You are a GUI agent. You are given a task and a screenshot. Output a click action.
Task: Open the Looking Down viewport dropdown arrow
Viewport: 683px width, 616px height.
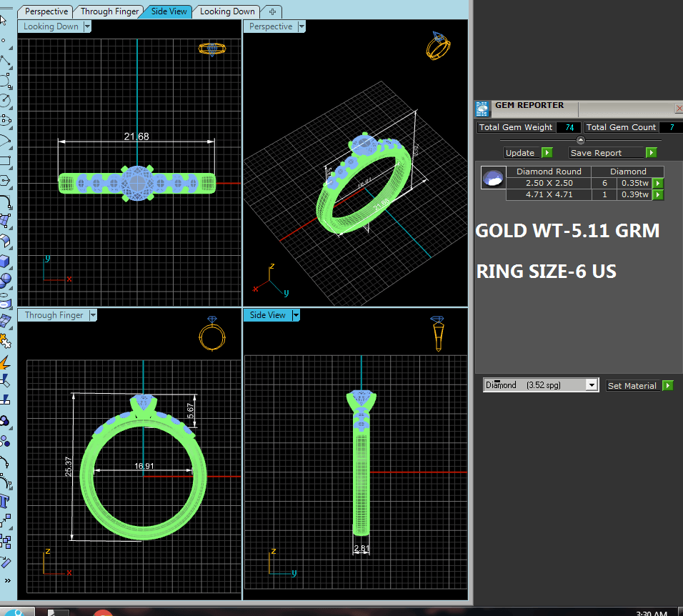(87, 26)
